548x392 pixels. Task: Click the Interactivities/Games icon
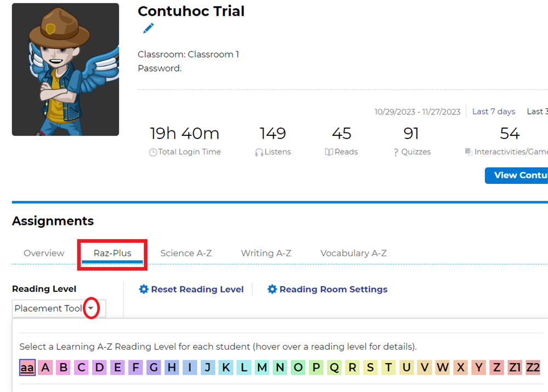[x=469, y=152]
